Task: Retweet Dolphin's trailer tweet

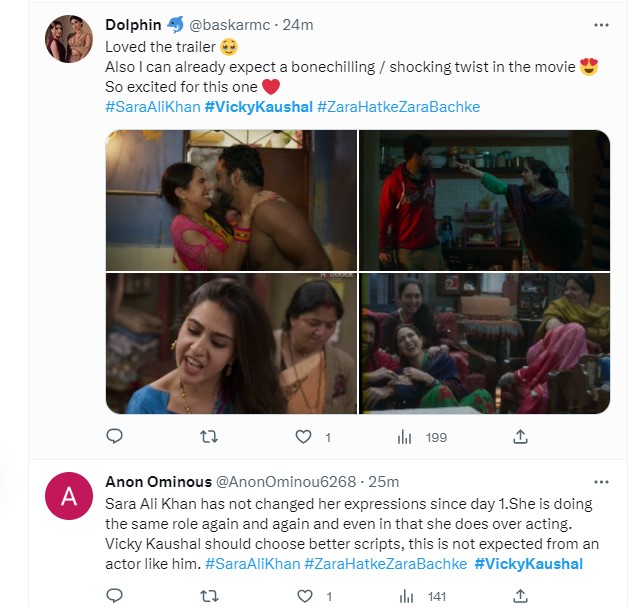Action: click(x=209, y=436)
